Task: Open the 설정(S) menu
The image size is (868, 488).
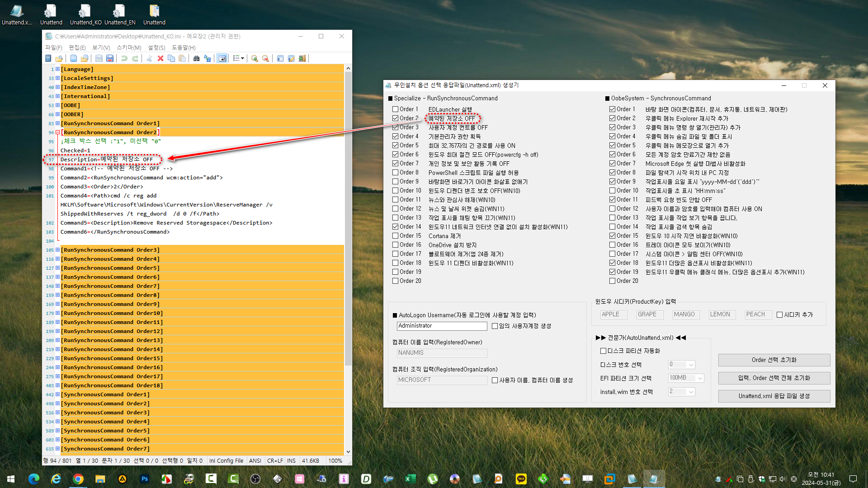Action: 156,47
